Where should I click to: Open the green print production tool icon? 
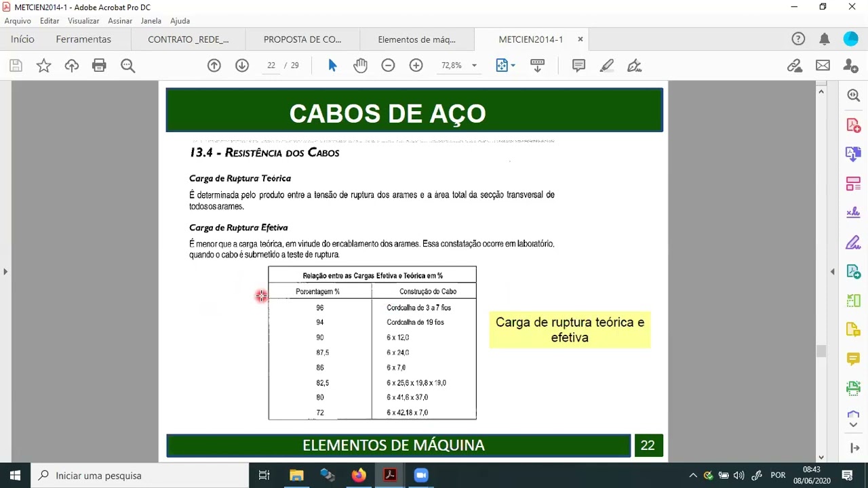(x=854, y=388)
